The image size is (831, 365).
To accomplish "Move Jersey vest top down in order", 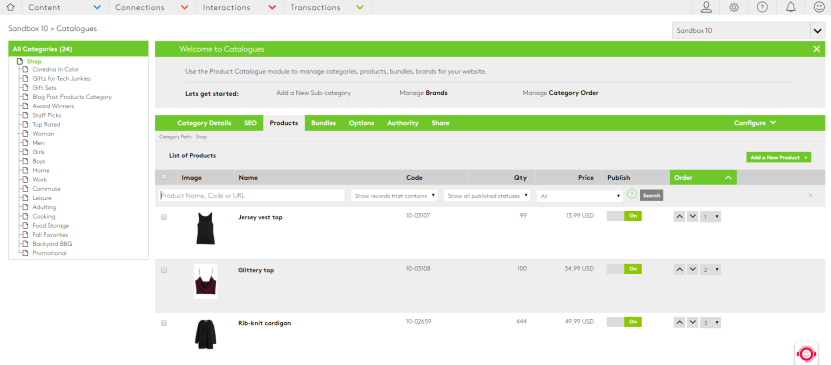I will click(x=692, y=217).
